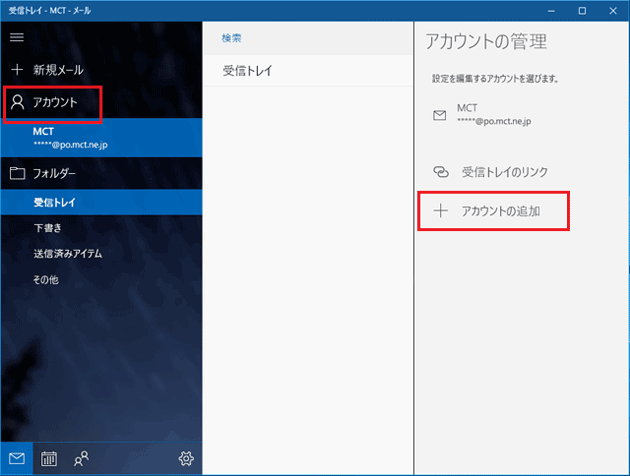Switch to the Mail app icon
Image resolution: width=630 pixels, height=476 pixels.
pyautogui.click(x=17, y=458)
